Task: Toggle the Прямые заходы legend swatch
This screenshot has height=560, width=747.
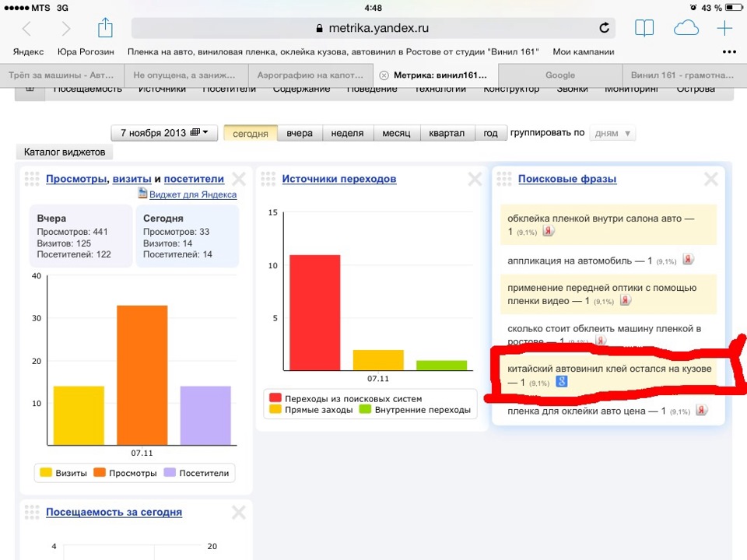Action: 275,409
